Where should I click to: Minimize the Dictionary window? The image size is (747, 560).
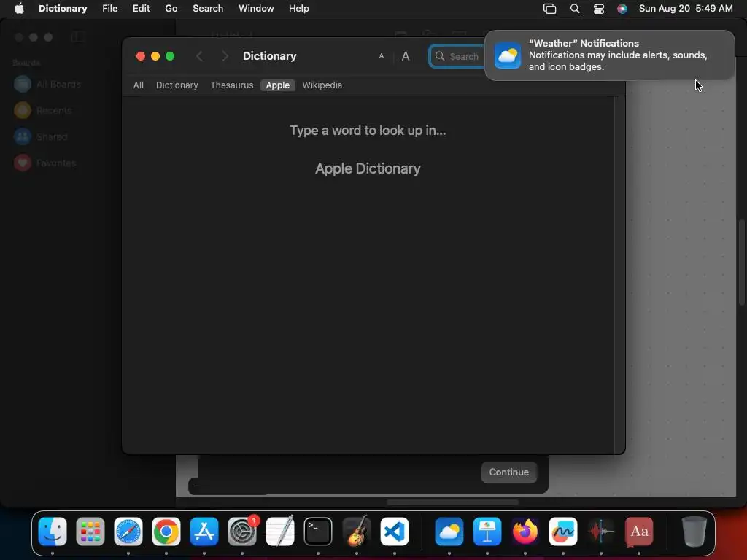[x=155, y=56]
